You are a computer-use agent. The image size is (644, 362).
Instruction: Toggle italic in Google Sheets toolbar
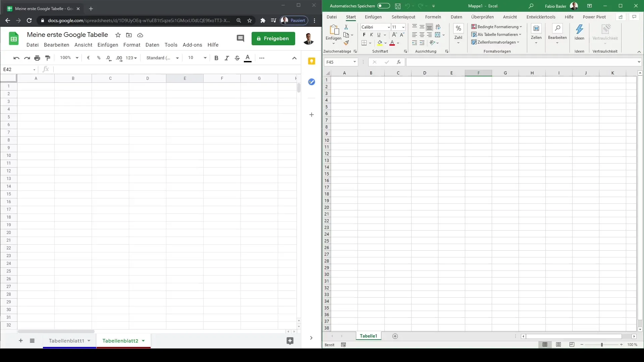coord(227,58)
